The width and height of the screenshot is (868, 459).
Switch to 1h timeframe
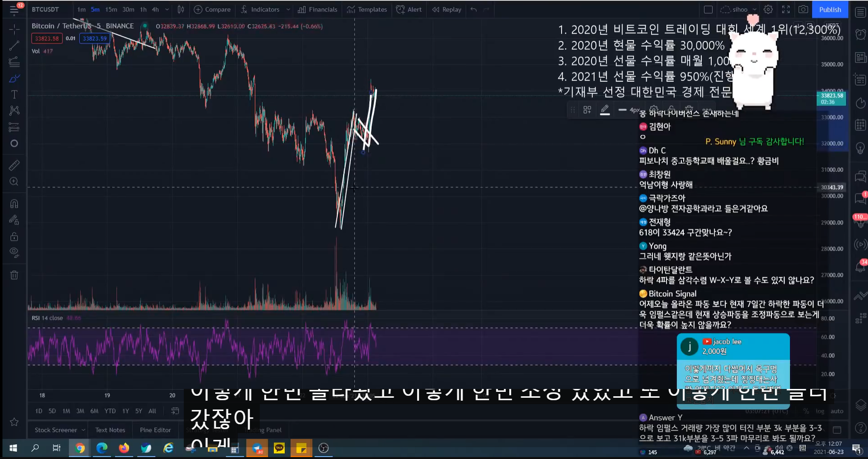143,9
